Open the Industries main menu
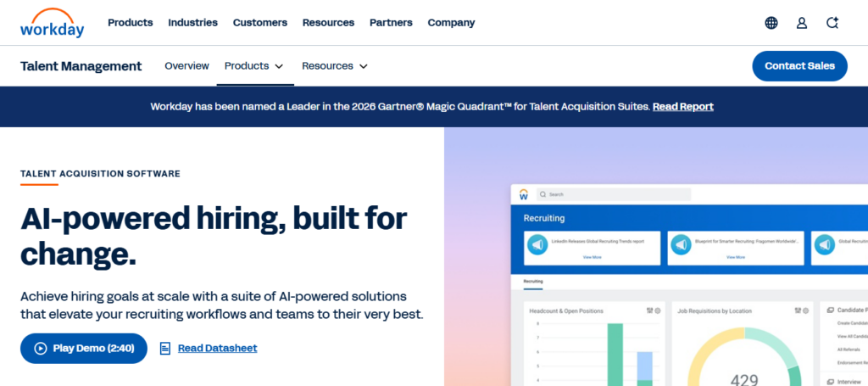 click(192, 23)
